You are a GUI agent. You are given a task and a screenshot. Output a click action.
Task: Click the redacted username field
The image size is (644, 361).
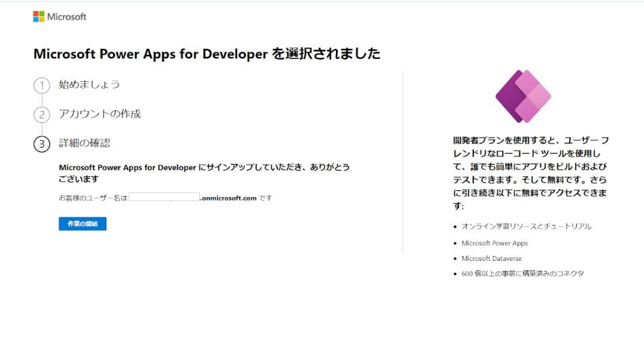(164, 198)
